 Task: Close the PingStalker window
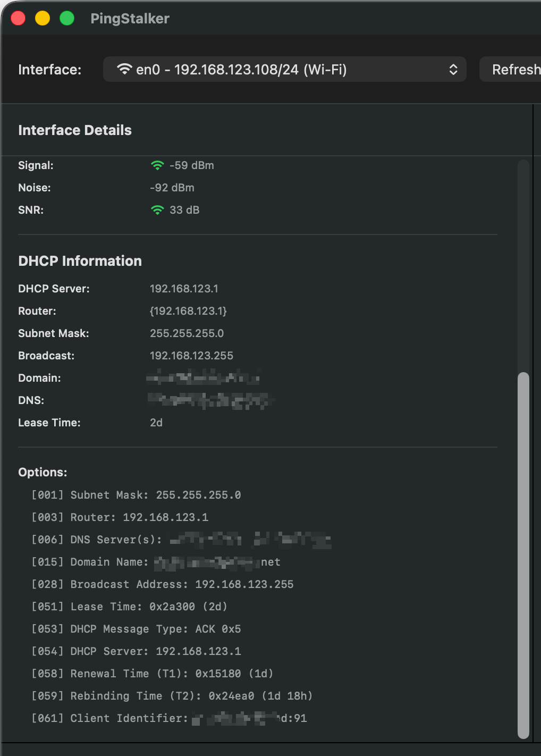tap(18, 19)
